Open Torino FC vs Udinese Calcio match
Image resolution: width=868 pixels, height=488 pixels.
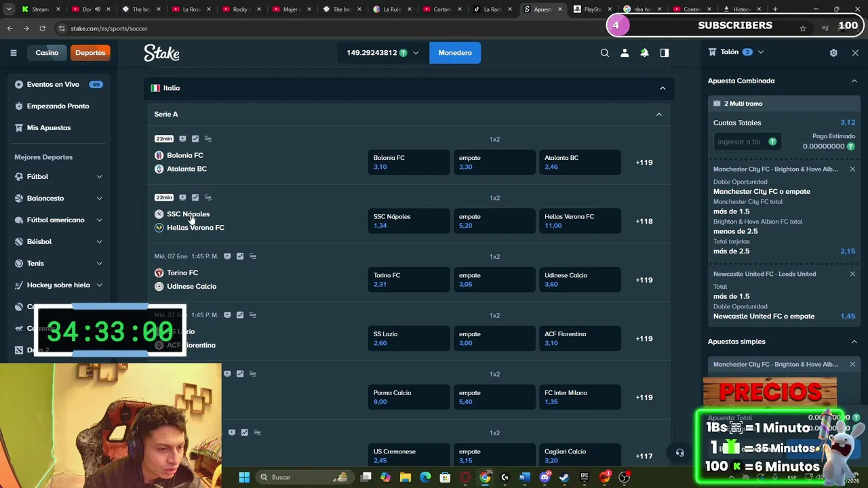tap(185, 280)
